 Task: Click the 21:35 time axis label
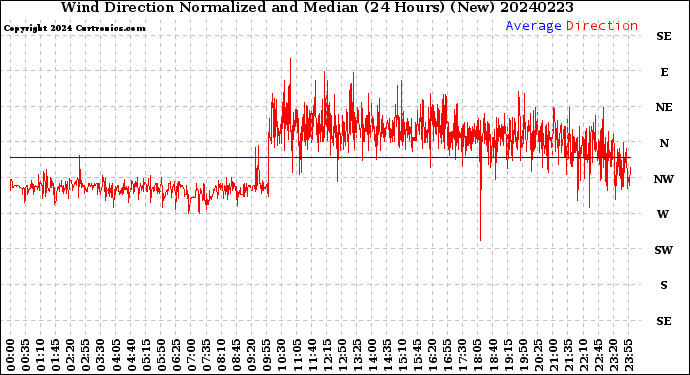point(568,355)
